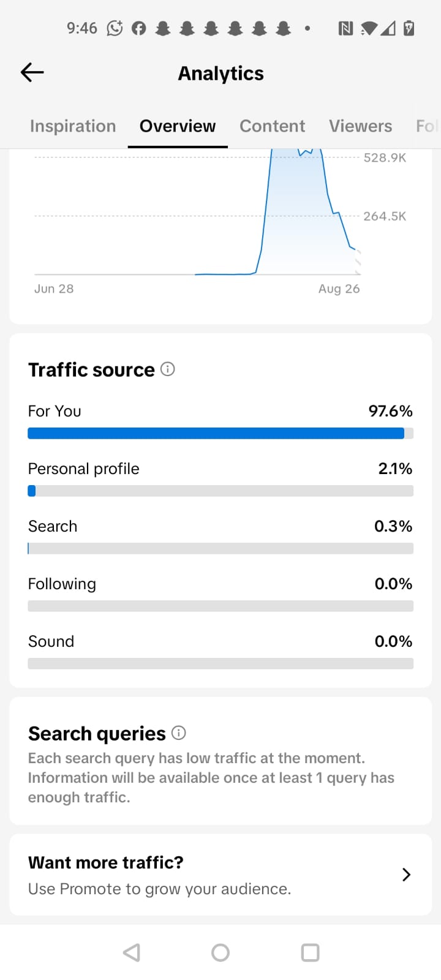This screenshot has height=980, width=441.
Task: Tap the NFC status icon
Action: click(345, 28)
